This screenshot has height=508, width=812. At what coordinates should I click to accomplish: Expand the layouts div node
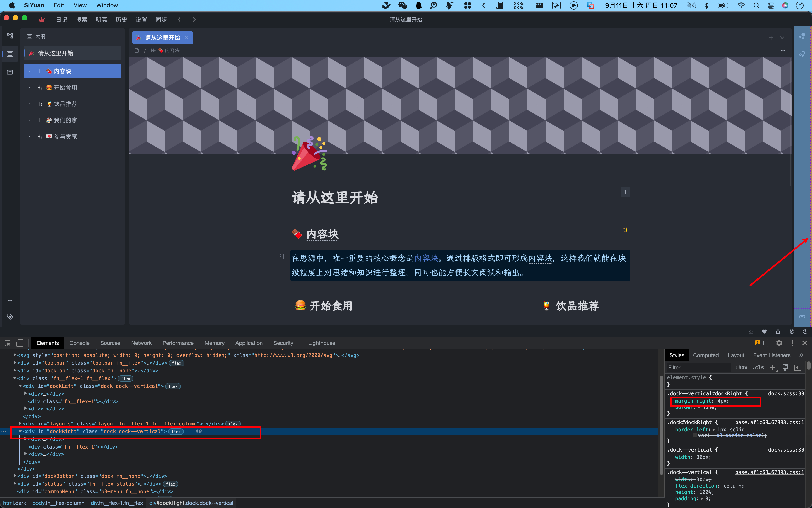[x=20, y=424]
